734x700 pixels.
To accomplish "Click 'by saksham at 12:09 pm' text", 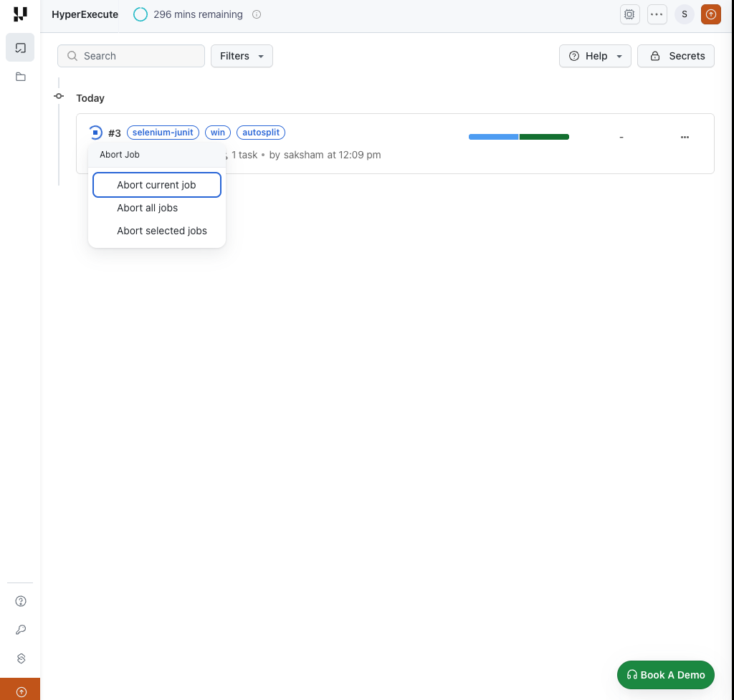I will coord(325,155).
